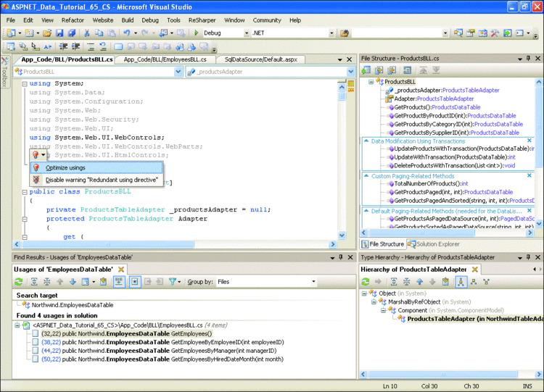Click the File Structure horizontal scrollbar thumb
The height and width of the screenshot is (392, 544).
pos(421,233)
